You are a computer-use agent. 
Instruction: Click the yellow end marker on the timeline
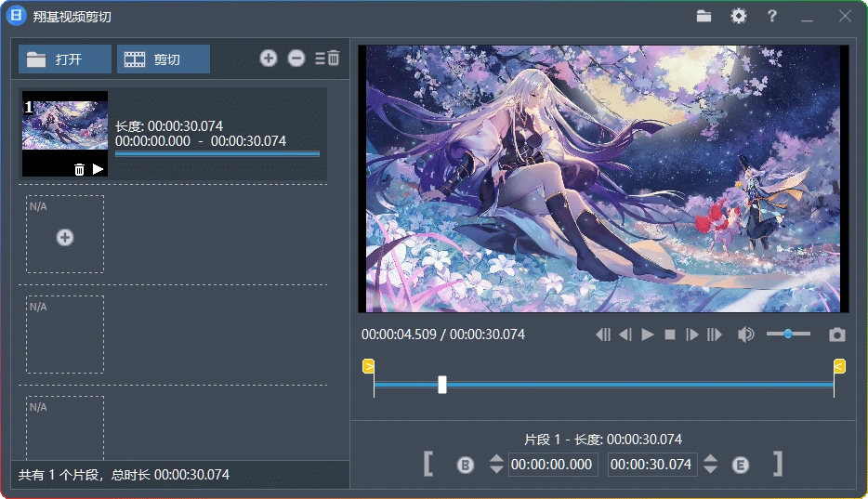pos(839,366)
